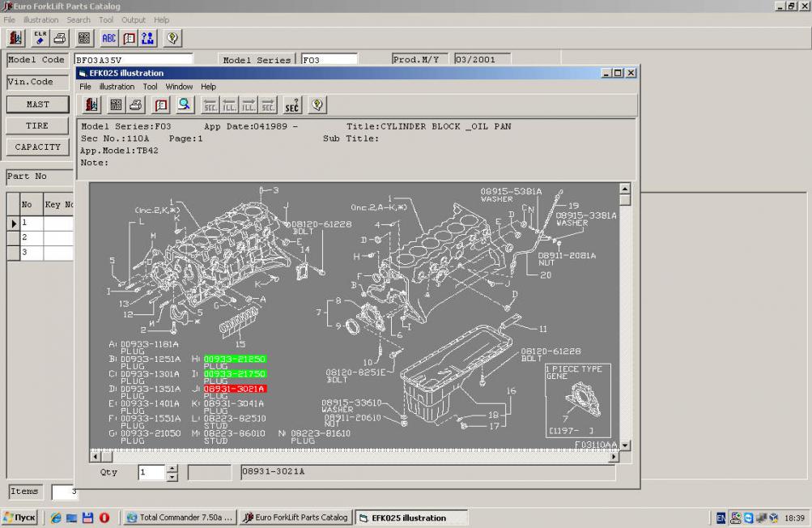
Task: Click the SEC question-mark section icon
Action: (x=292, y=105)
